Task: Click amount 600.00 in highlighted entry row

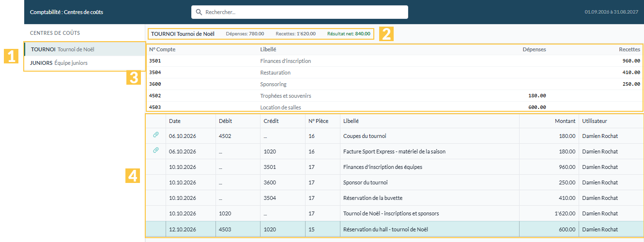Action: (567, 229)
